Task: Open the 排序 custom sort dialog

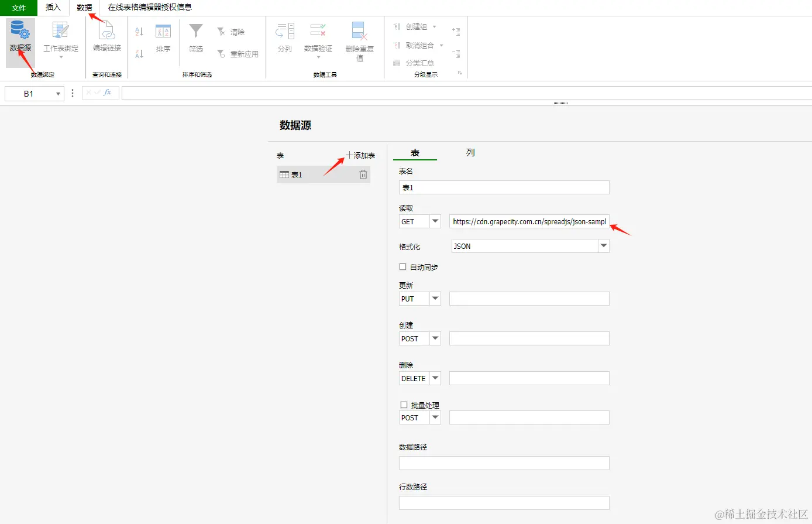Action: click(x=163, y=38)
